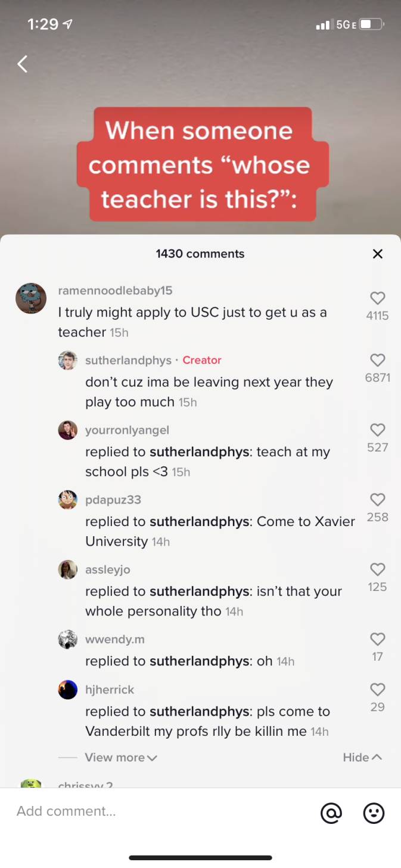Tap pdapuz33's profile picture
This screenshot has width=401, height=868.
(x=68, y=499)
